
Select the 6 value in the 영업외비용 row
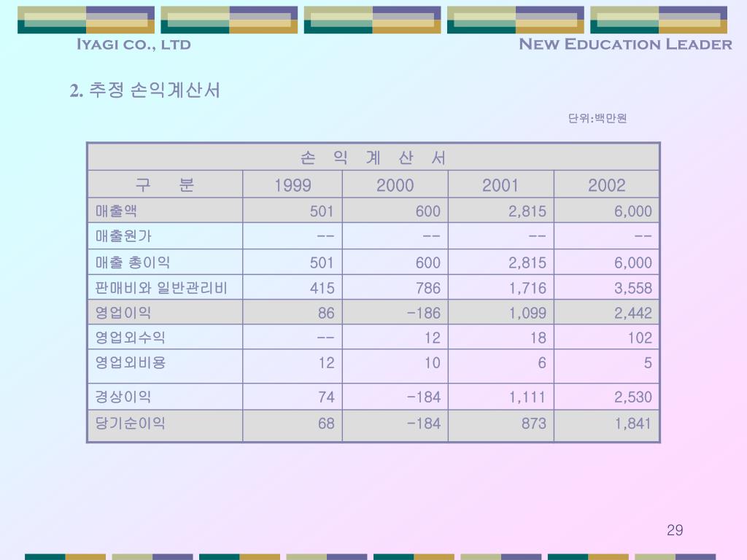pyautogui.click(x=542, y=363)
